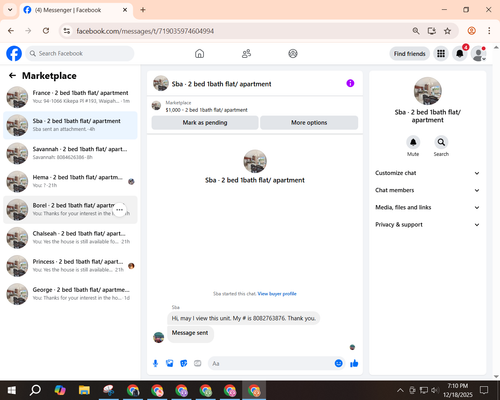Viewport: 500px width, 400px height.
Task: Click the Search Facebook field
Action: click(80, 53)
